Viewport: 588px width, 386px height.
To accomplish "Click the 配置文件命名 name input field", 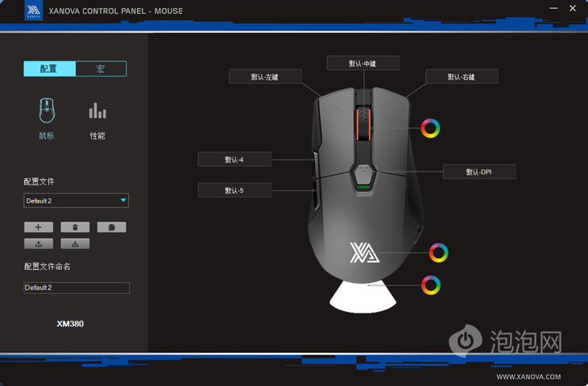I will coord(77,288).
